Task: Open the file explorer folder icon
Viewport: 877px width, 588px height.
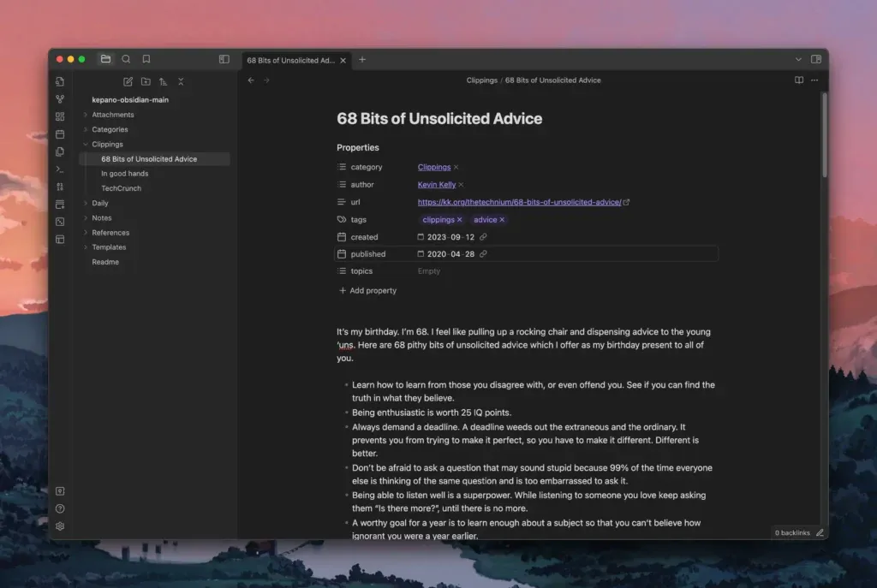Action: pyautogui.click(x=105, y=59)
